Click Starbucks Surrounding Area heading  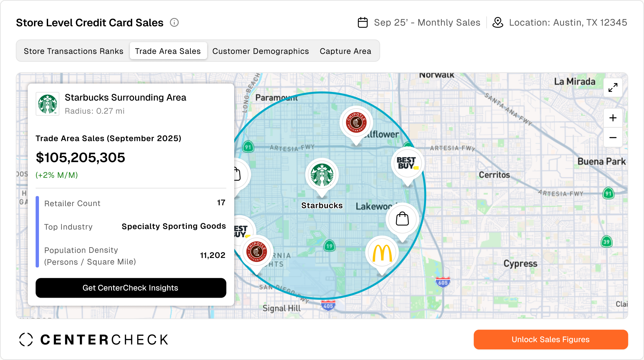(x=125, y=97)
